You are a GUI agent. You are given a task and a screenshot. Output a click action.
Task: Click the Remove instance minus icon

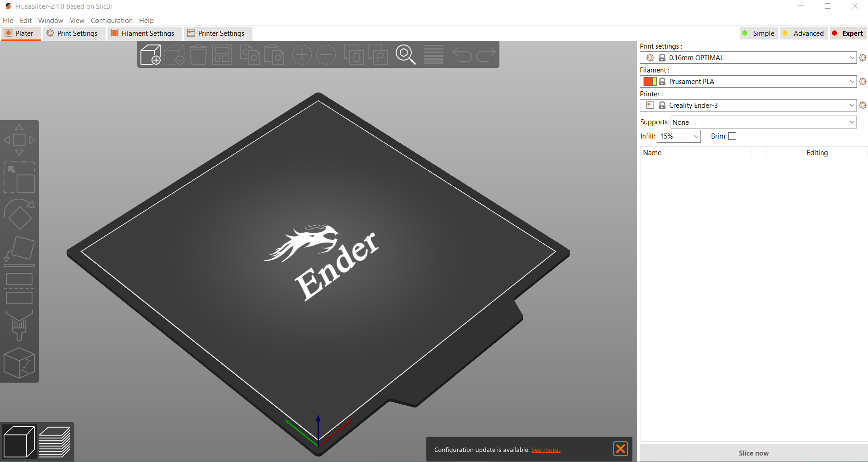(x=326, y=55)
